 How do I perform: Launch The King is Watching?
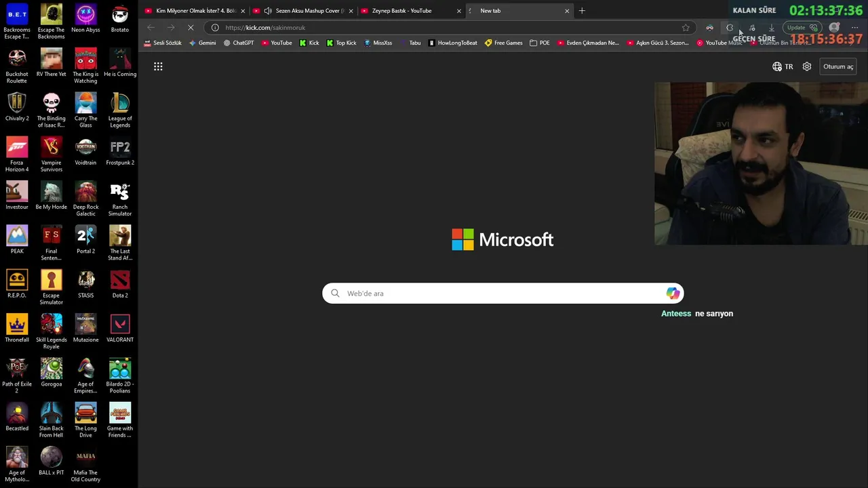pos(85,66)
